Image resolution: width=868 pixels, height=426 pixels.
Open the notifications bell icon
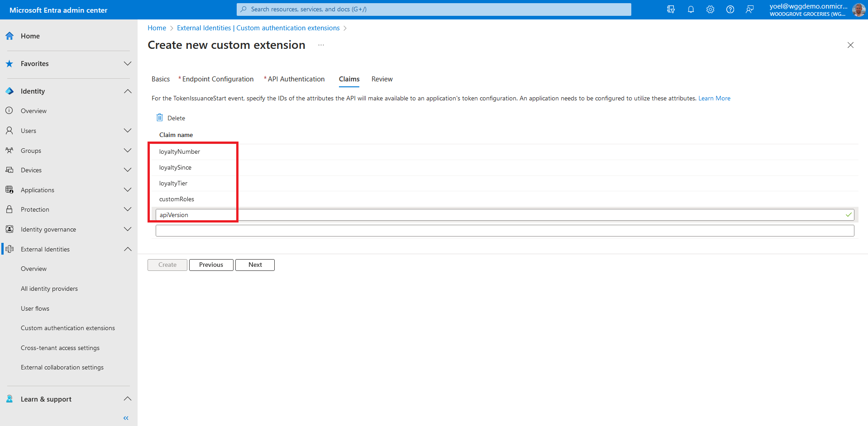691,9
